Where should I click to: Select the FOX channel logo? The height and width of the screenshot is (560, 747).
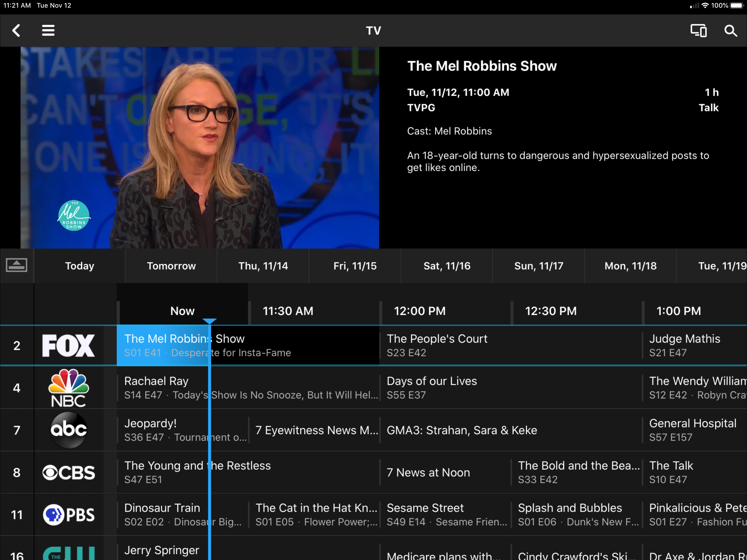click(x=69, y=346)
